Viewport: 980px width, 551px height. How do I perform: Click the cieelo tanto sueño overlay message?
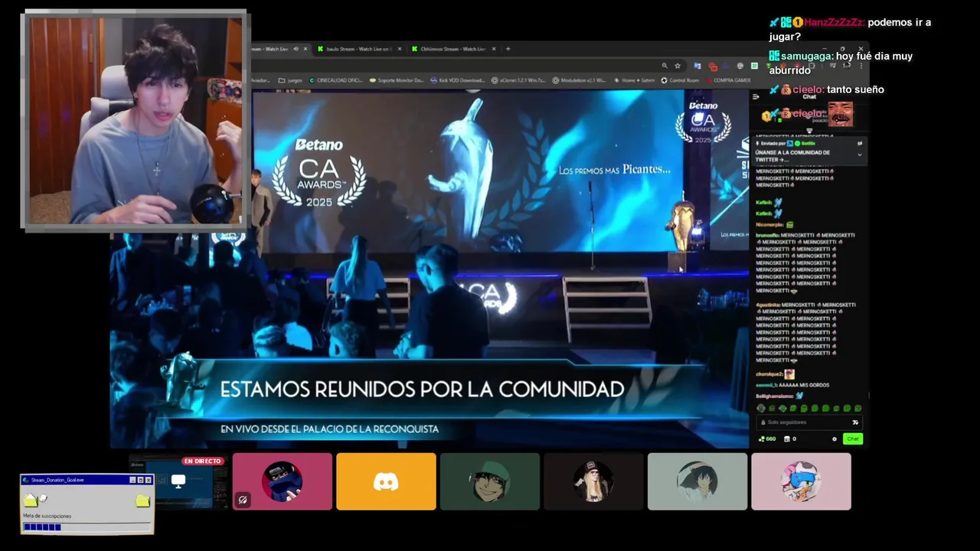pyautogui.click(x=827, y=90)
